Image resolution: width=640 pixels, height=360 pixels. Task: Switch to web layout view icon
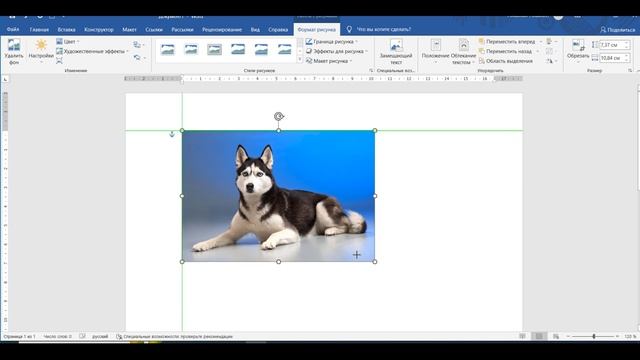(556, 336)
